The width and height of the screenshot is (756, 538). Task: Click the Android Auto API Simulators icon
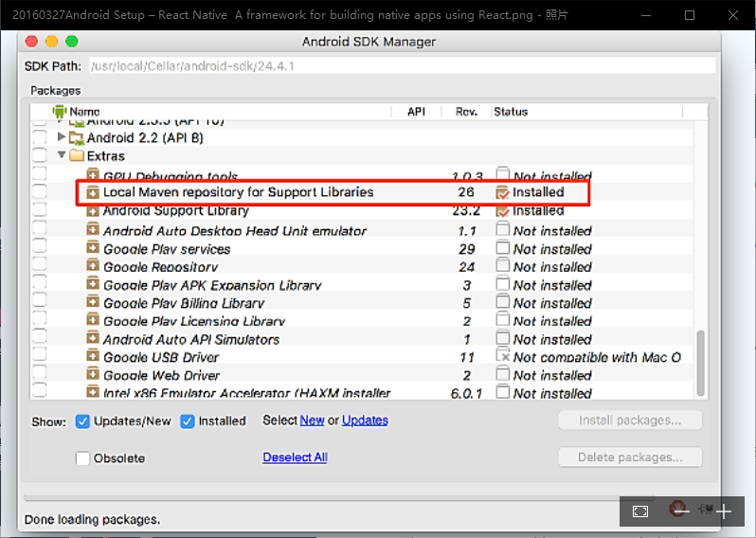coord(93,337)
